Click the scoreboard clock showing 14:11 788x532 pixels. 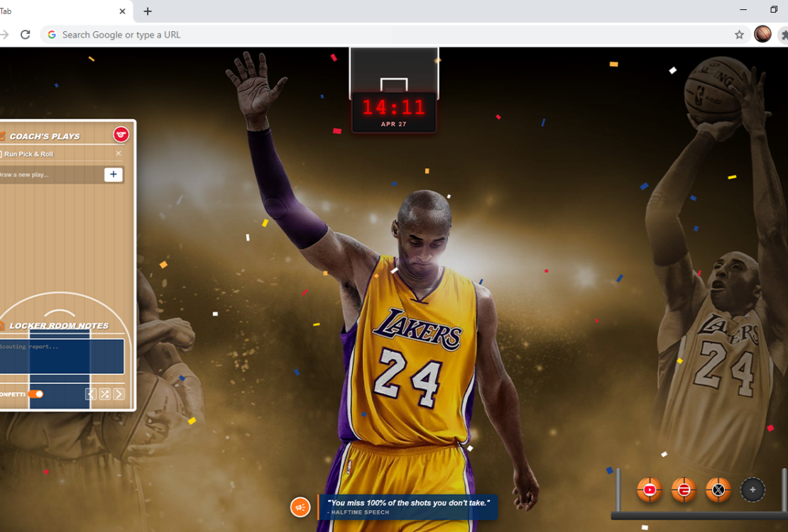coord(394,111)
